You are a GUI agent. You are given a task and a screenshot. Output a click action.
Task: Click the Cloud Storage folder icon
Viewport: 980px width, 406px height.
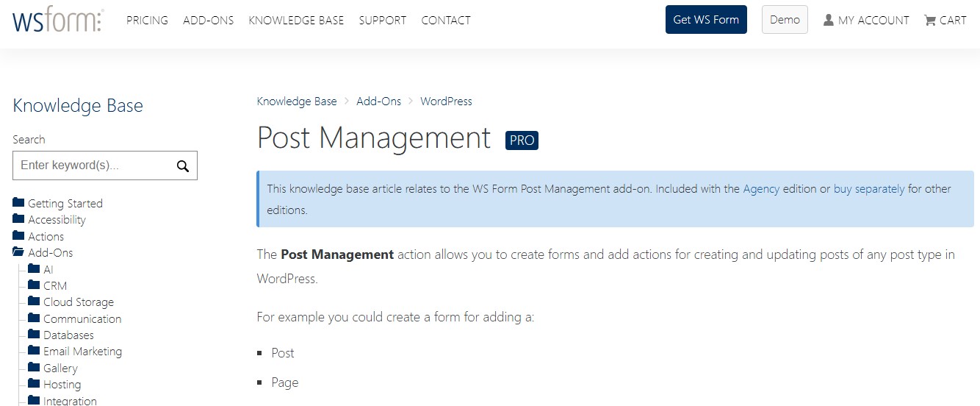[x=34, y=301]
